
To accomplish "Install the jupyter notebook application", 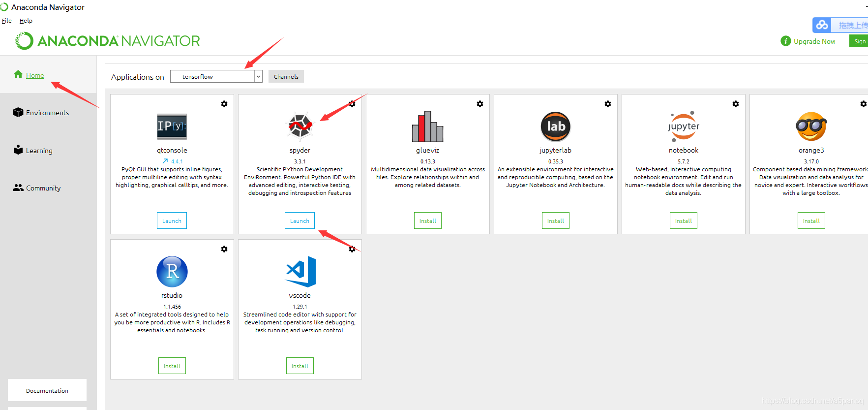I will pos(684,221).
